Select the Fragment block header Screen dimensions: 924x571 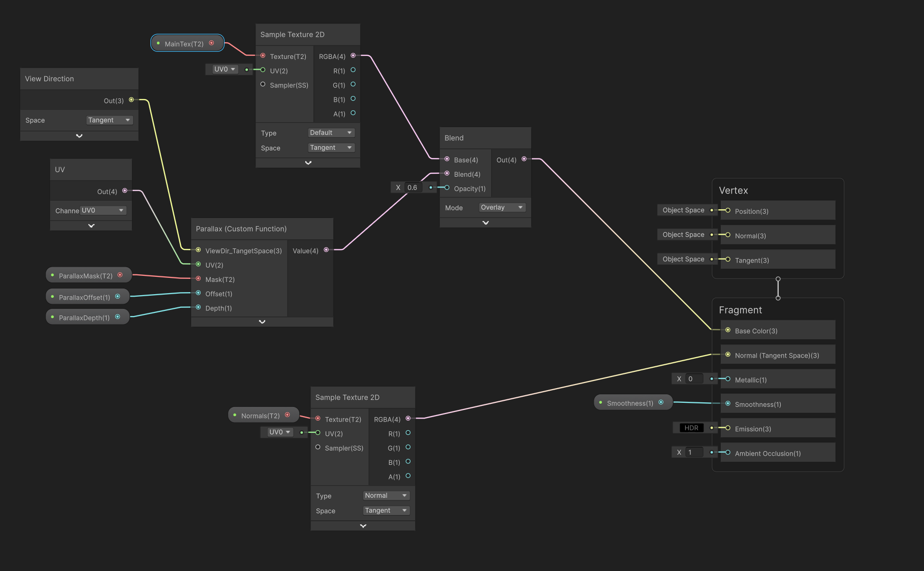tap(741, 310)
